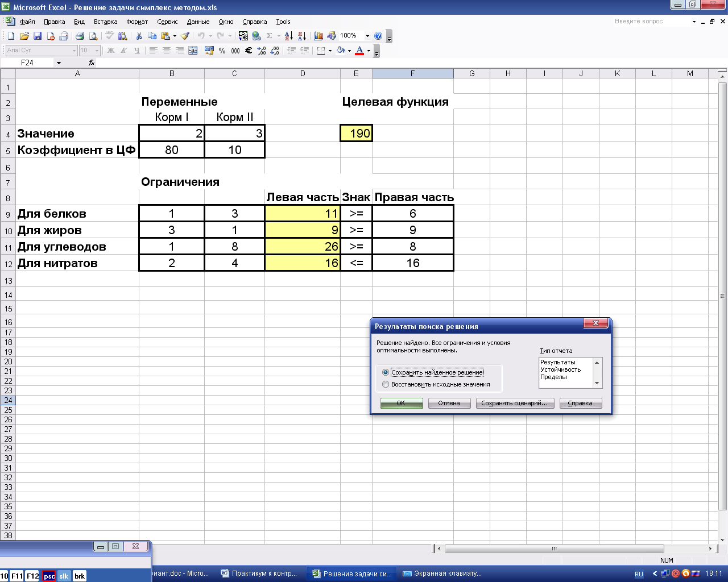Open print preview magnifier icon
Screen dimensions: 728x582
tap(93, 36)
